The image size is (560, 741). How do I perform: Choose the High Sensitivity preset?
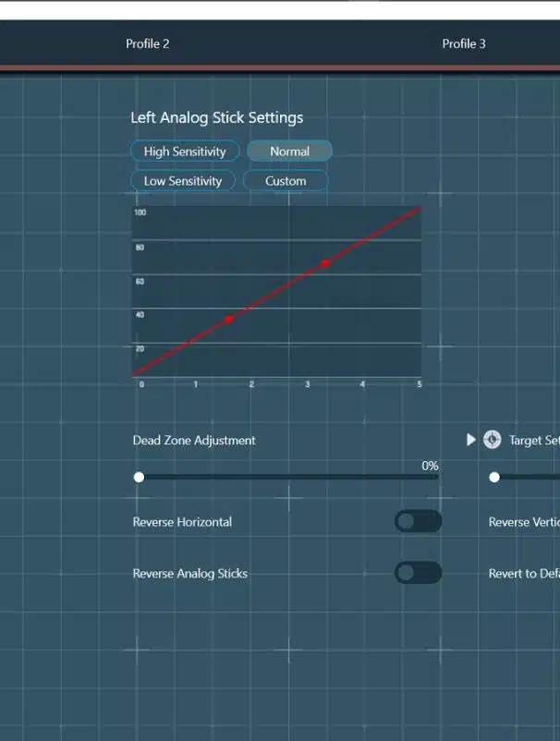(185, 152)
